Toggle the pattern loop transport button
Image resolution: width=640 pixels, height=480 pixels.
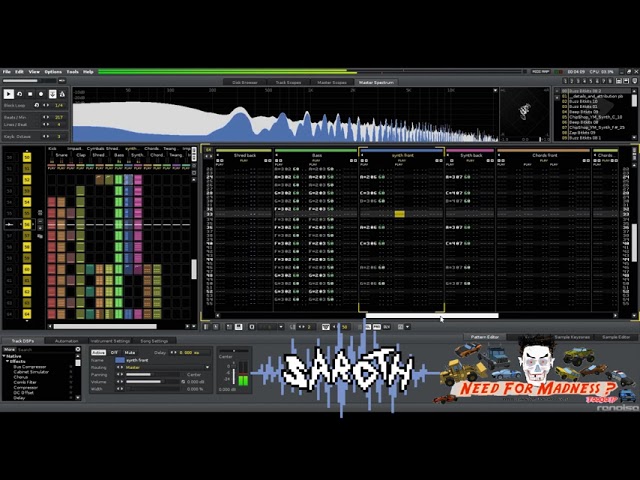point(20,94)
